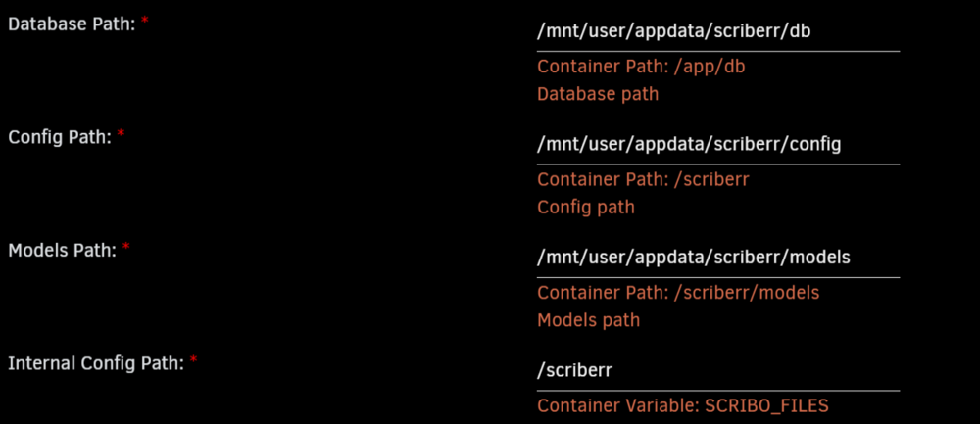Click the 'Models path' description text
Image resolution: width=980 pixels, height=424 pixels.
point(589,320)
